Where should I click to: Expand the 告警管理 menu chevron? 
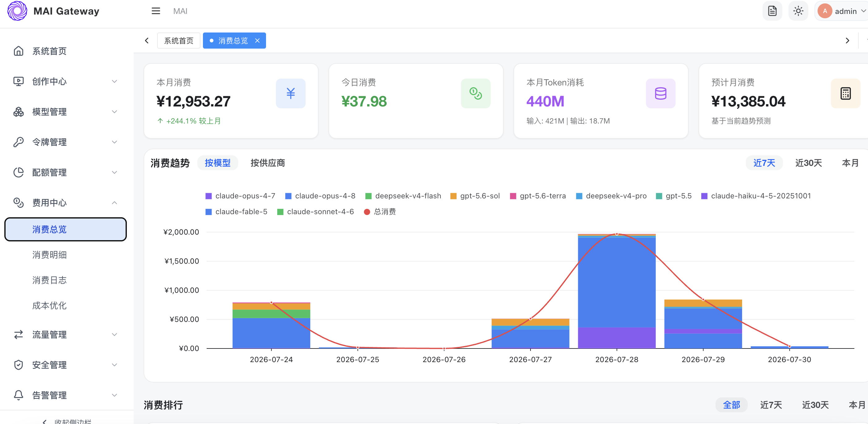114,395
